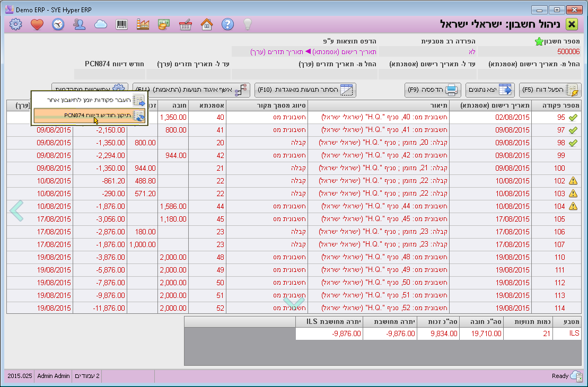Click the red heart favorites icon

pos(37,24)
